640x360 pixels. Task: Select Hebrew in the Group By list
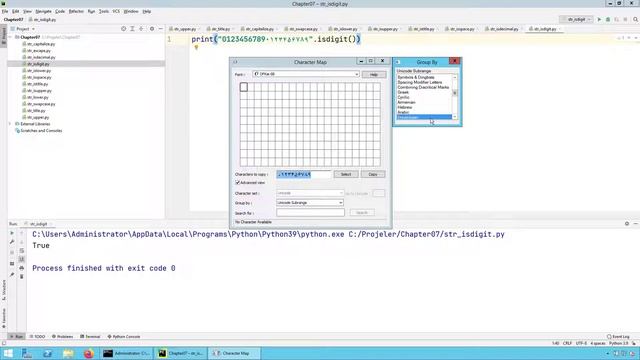(x=404, y=107)
